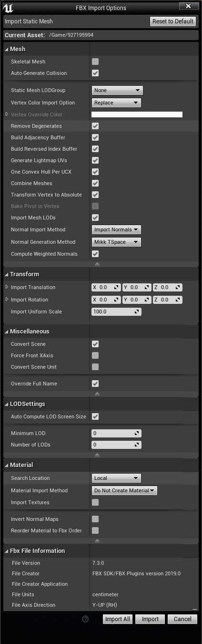Click the Mesh section advanced arrow
This screenshot has width=202, height=644.
coord(97,264)
